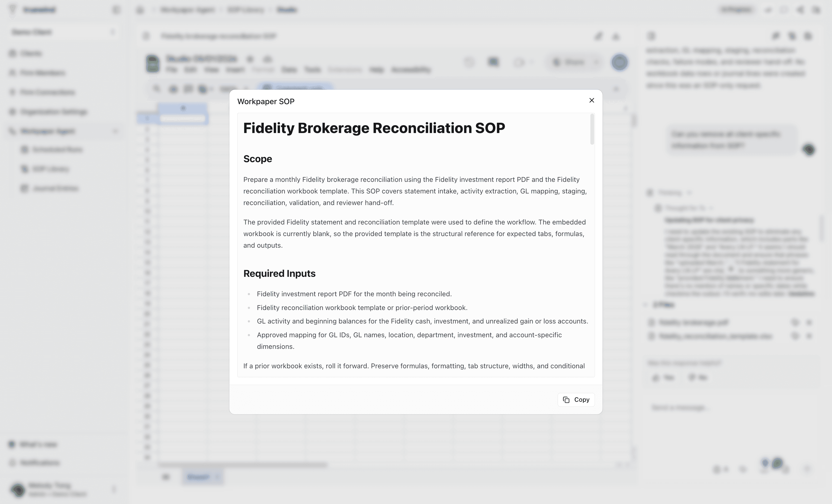Image resolution: width=832 pixels, height=504 pixels.
Task: Click the SOP content vertical scrollbar thumb
Action: 592,129
